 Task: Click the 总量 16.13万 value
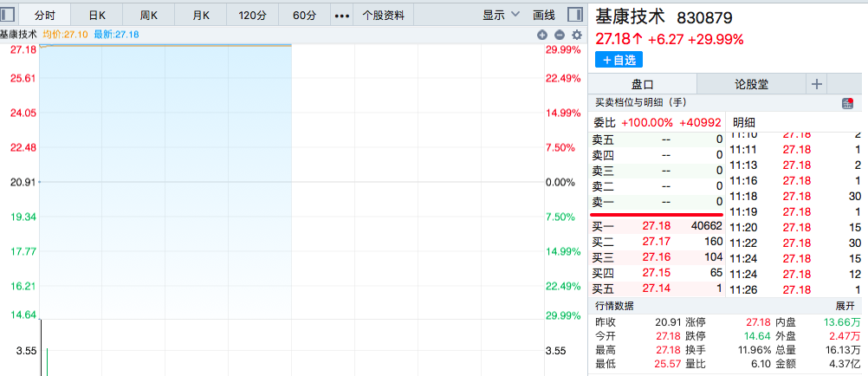click(x=843, y=350)
